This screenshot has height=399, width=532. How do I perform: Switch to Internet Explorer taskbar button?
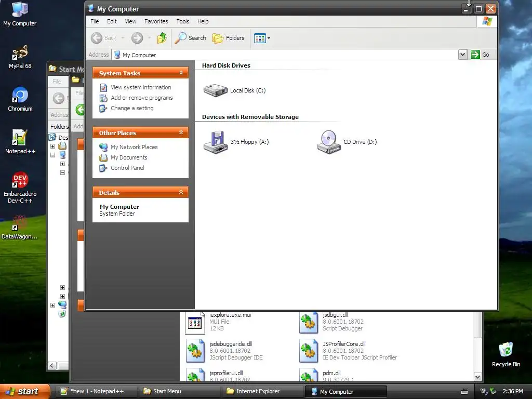click(263, 392)
